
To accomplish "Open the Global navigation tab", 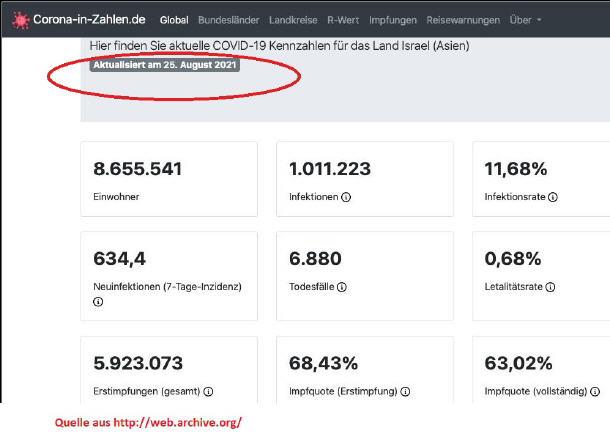I will pyautogui.click(x=174, y=20).
